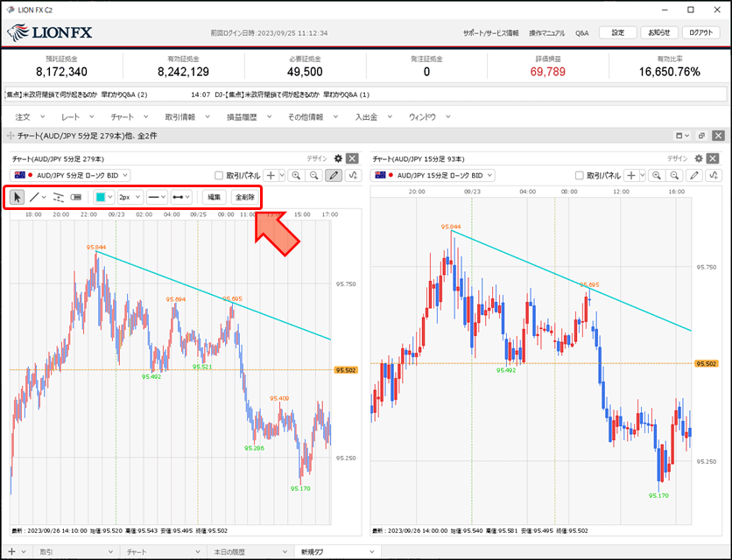Open the その他情報 menu
The image size is (732, 560).
coord(313,116)
